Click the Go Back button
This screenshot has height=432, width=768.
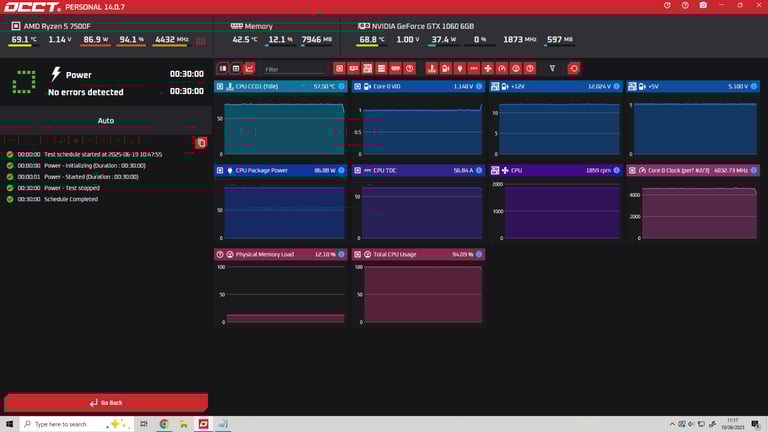[106, 403]
